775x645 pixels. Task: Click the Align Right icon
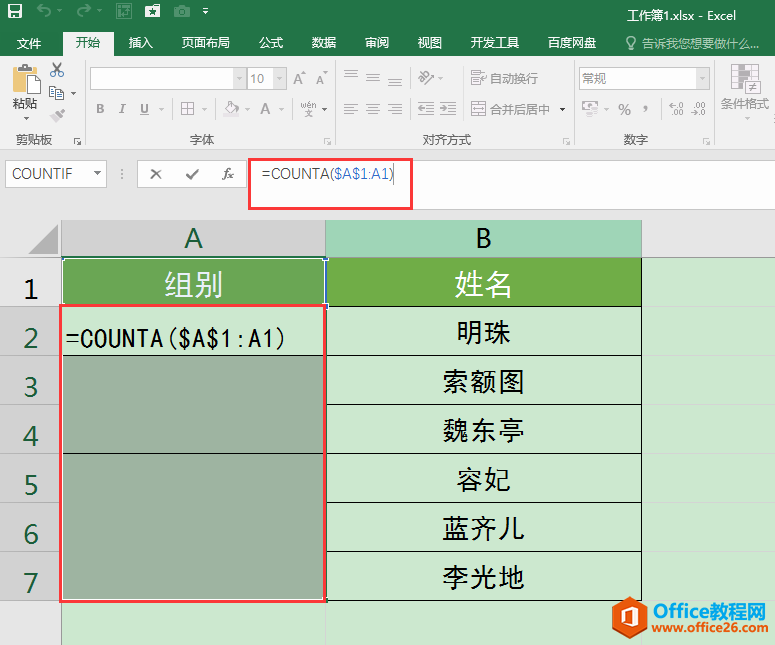394,109
